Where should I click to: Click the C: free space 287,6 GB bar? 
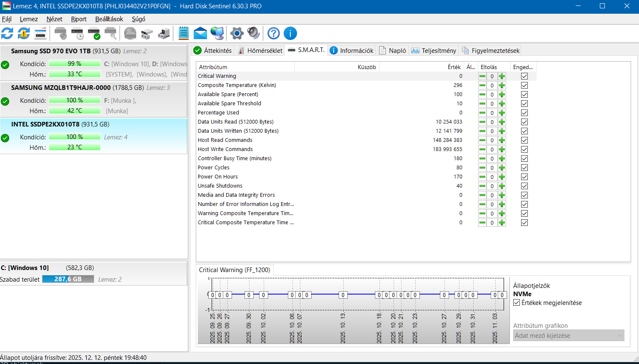68,279
